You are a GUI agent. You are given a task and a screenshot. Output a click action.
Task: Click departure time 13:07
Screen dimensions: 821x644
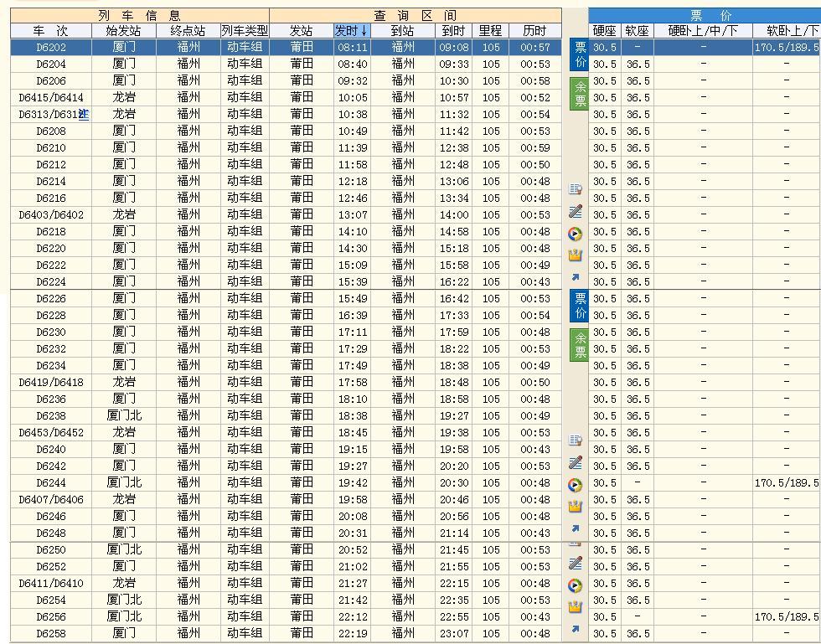pyautogui.click(x=353, y=215)
